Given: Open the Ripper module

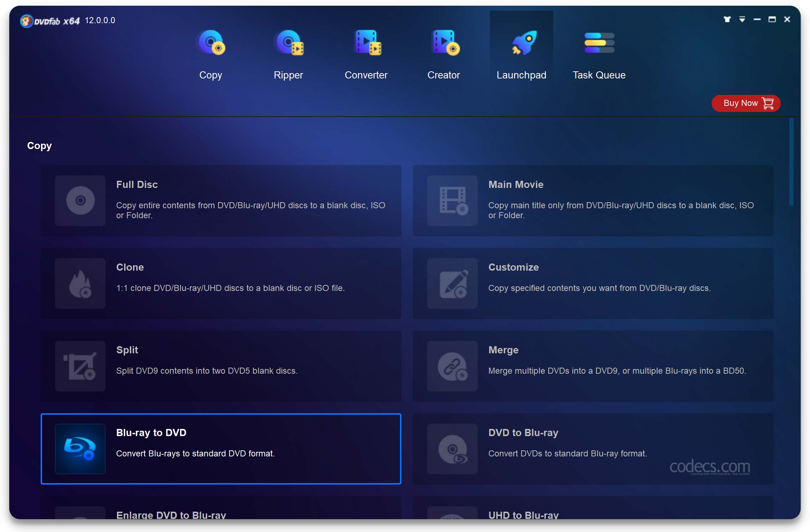Looking at the screenshot, I should pos(288,54).
